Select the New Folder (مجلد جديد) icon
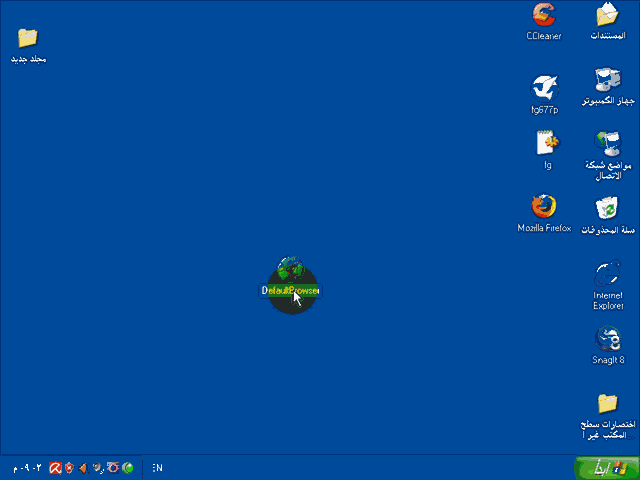 pyautogui.click(x=28, y=38)
